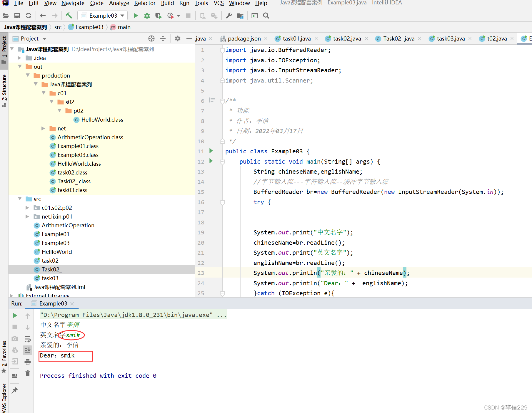
Task: Toggle scroll to end in Run console
Action: (28, 350)
